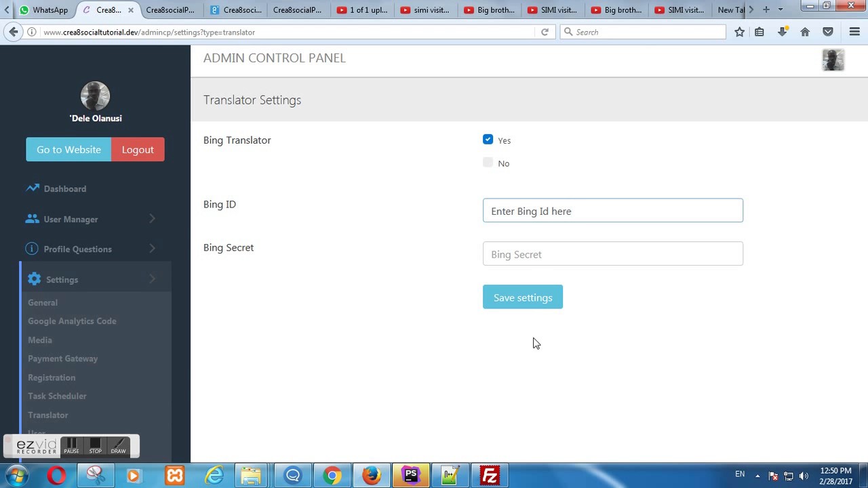Screen dimensions: 868x488
Task: Open Registration settings in sidebar
Action: point(52,378)
